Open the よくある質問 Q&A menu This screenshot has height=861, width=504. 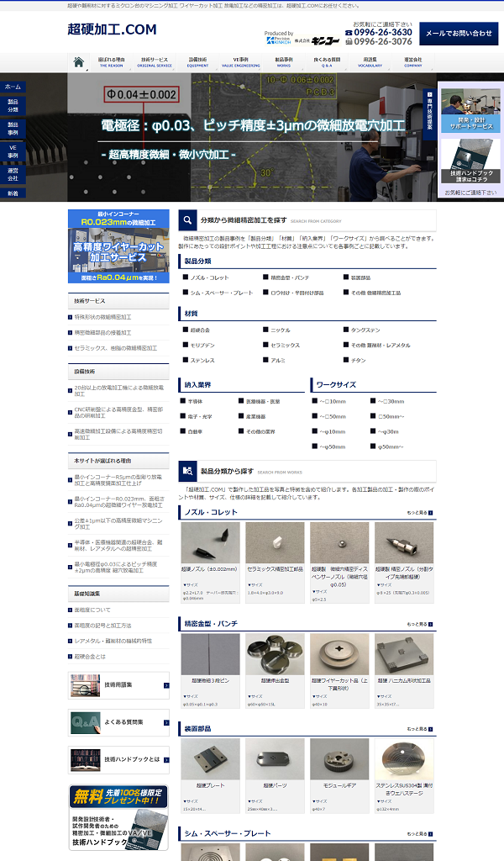point(327,62)
